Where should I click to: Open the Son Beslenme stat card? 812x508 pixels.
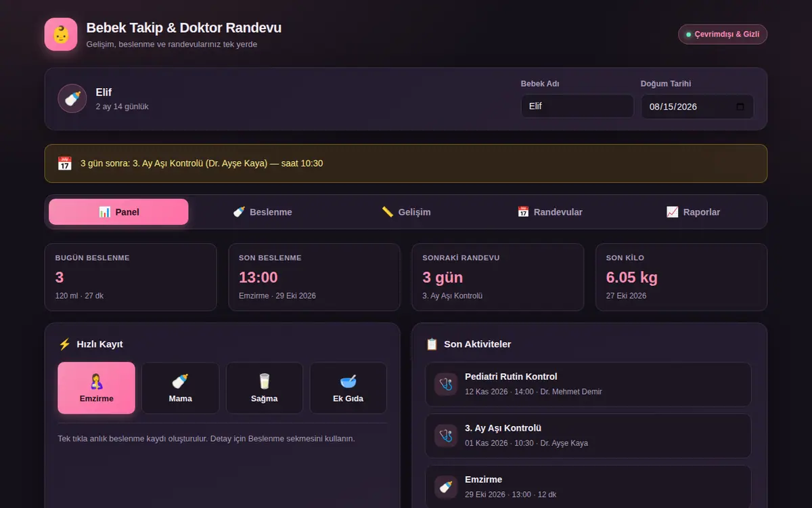click(314, 277)
